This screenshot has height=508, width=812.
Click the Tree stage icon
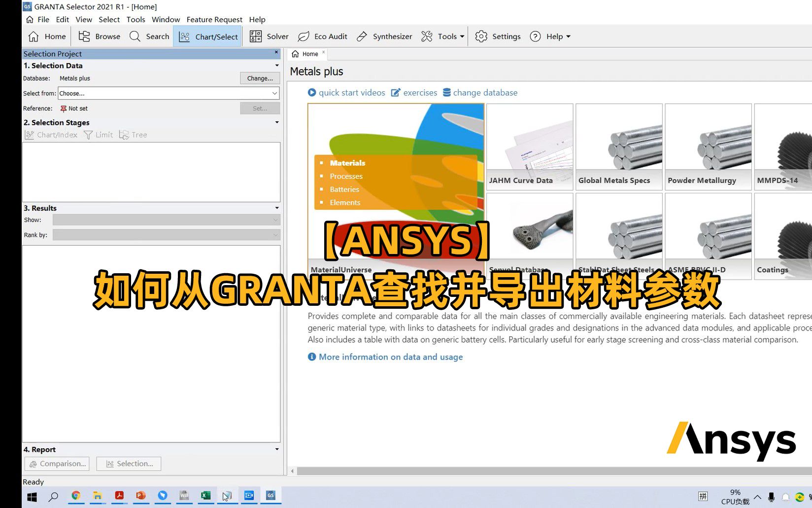point(133,135)
